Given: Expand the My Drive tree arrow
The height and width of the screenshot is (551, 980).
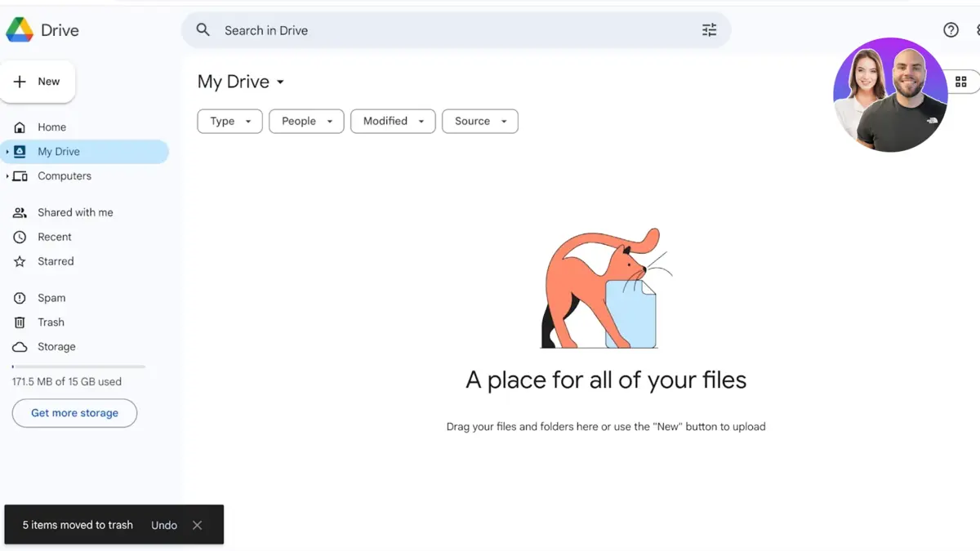Looking at the screenshot, I should pyautogui.click(x=7, y=152).
